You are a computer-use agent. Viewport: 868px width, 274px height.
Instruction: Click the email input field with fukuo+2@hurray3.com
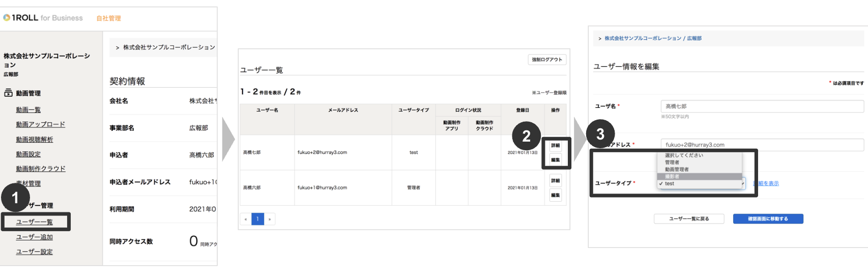762,145
